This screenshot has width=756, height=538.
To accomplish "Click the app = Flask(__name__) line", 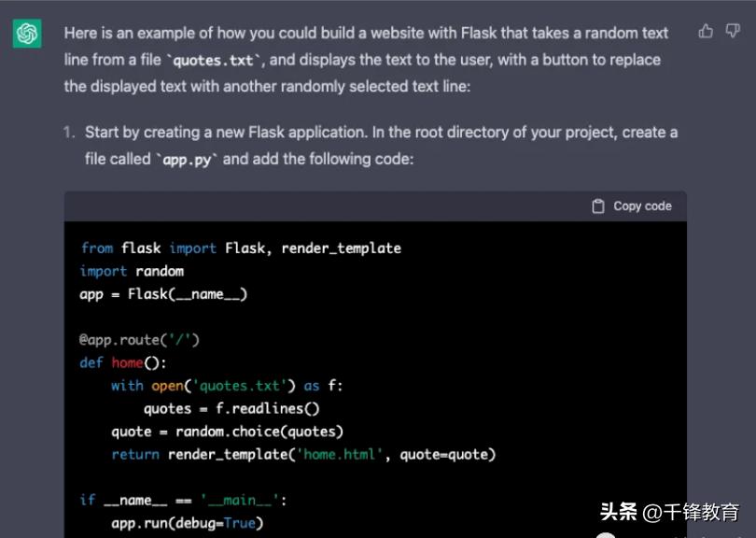I will coord(163,294).
